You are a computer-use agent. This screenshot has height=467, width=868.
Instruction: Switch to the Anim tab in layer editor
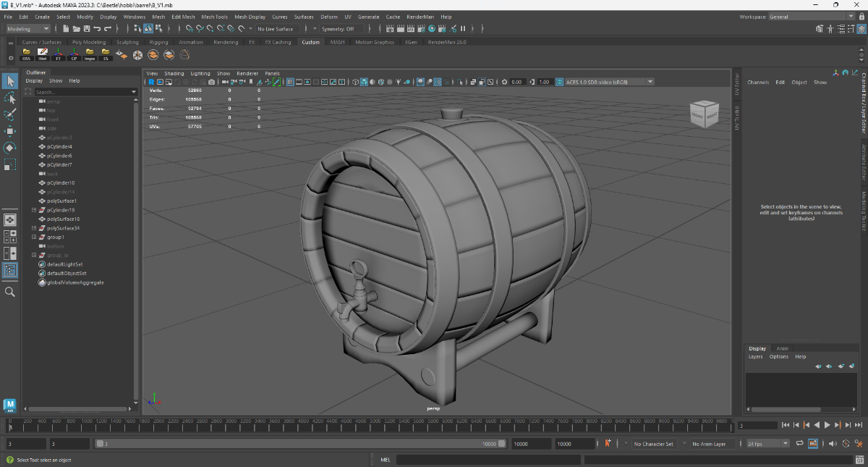(x=783, y=348)
